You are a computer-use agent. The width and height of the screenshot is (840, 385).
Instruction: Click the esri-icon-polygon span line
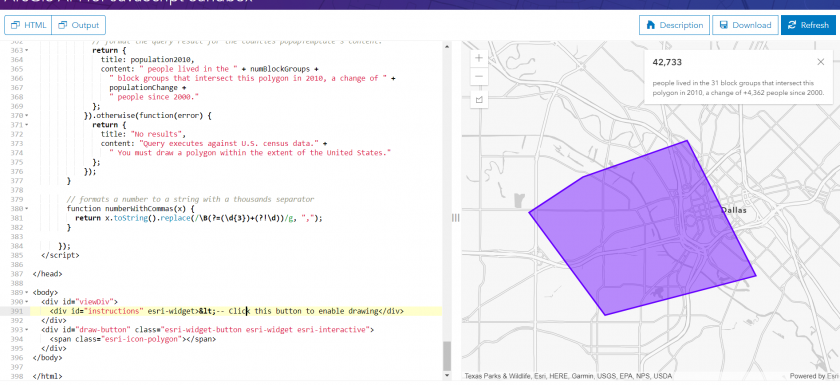pyautogui.click(x=132, y=339)
